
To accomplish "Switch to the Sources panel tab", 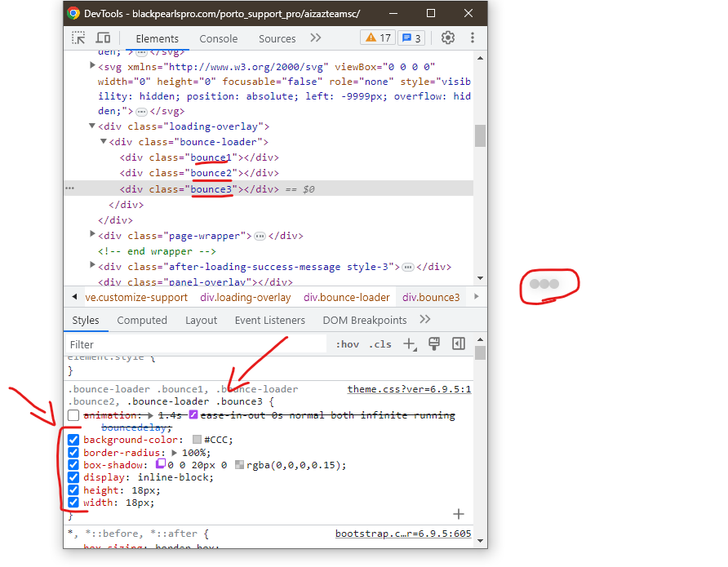I will point(277,38).
